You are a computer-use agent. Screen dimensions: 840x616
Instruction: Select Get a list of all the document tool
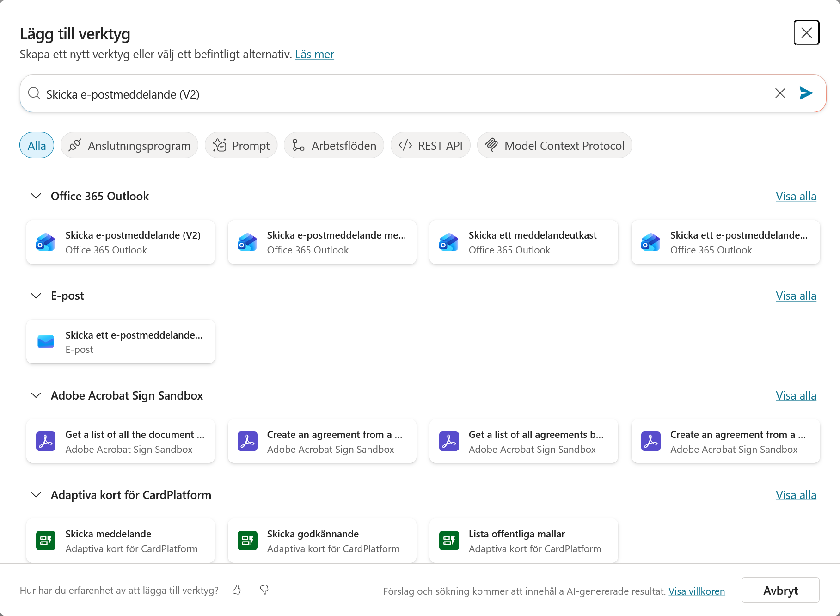(x=121, y=442)
